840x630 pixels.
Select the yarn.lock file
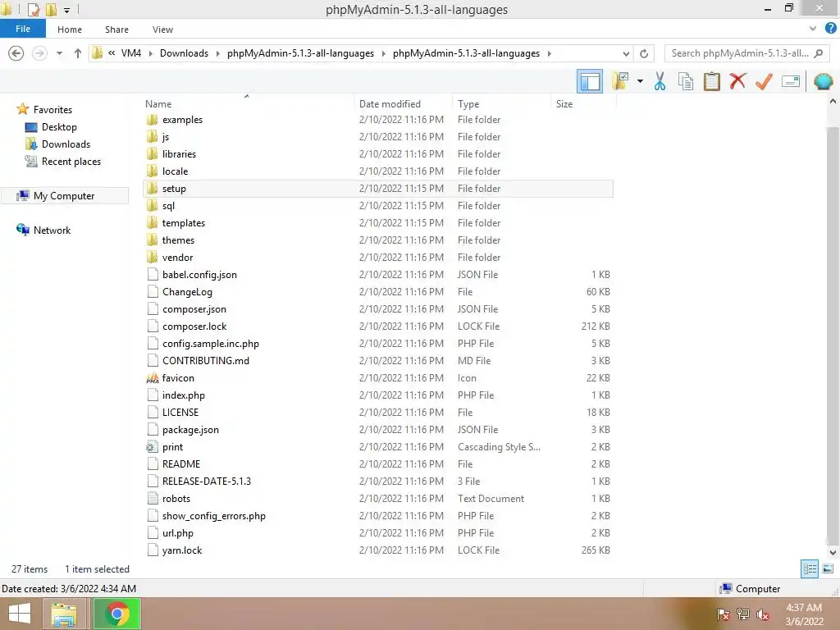pos(182,550)
